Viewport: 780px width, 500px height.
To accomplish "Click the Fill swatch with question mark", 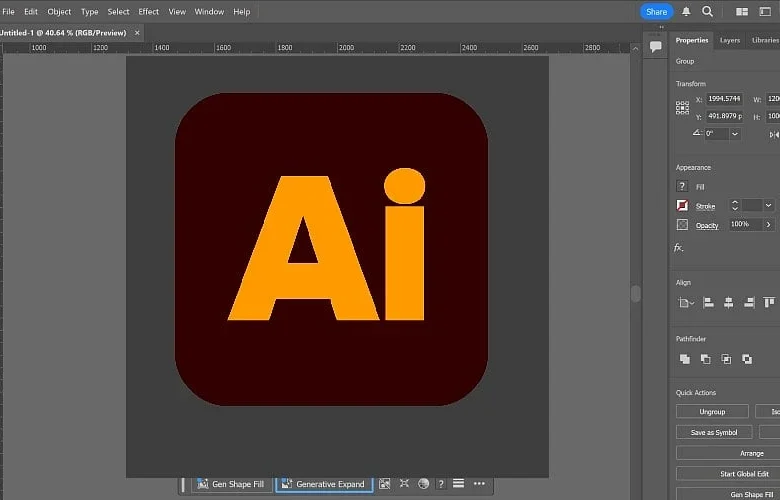I will [682, 186].
